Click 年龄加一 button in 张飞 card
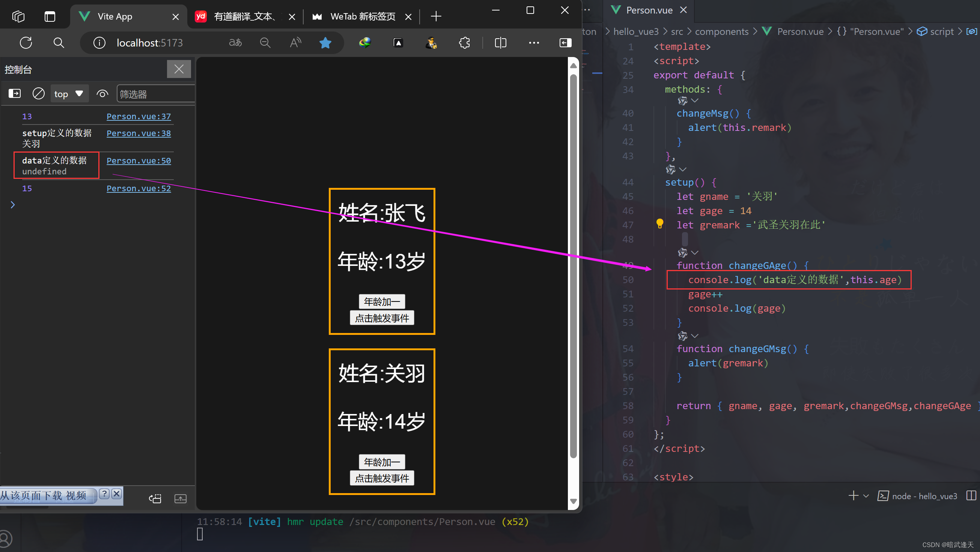Viewport: 980px width, 552px height. coord(382,301)
